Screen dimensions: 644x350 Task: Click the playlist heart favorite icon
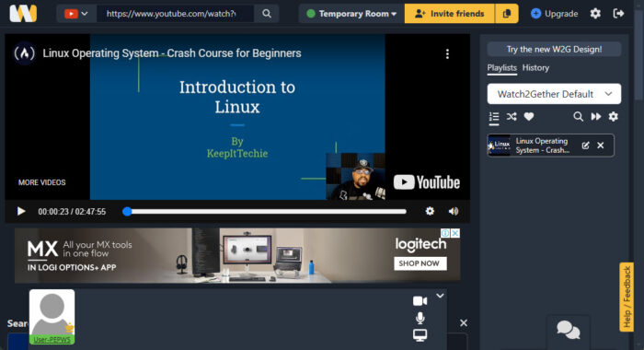click(x=529, y=117)
